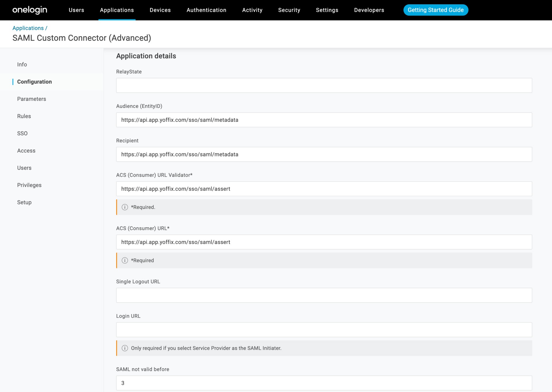The image size is (552, 392).
Task: Open the Security menu
Action: 289,10
